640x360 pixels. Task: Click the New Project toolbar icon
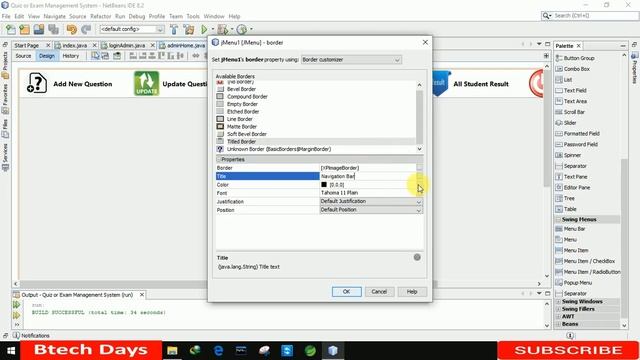pyautogui.click(x=24, y=29)
